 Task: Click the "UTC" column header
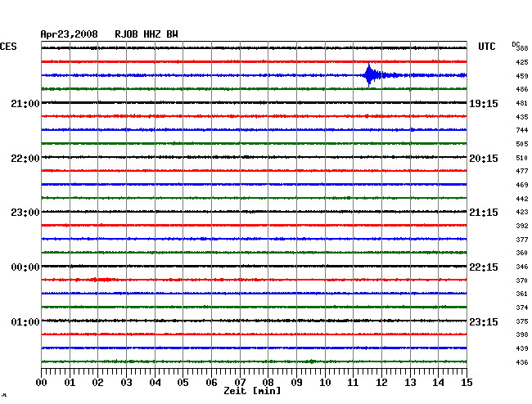(486, 47)
